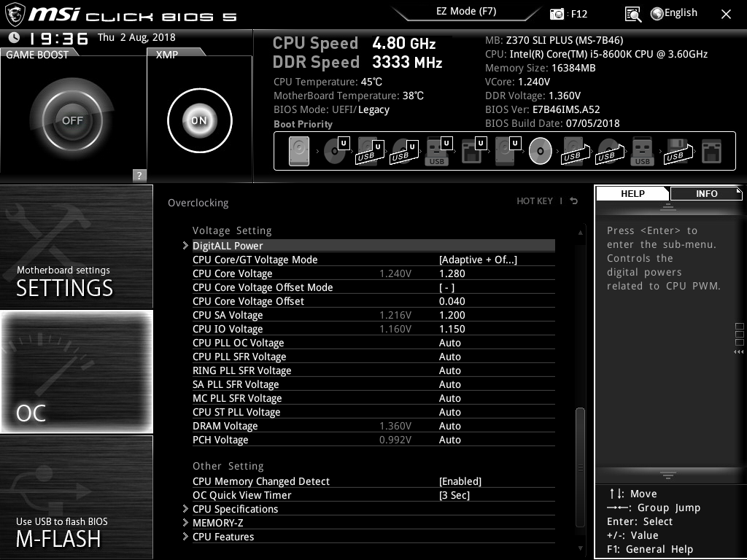
Task: Edit the CPU Core Voltage Offset 0.040 field
Action: point(452,301)
